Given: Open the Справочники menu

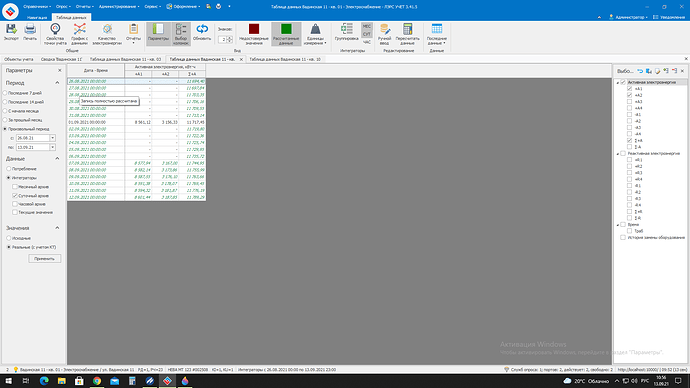Looking at the screenshot, I should tap(37, 7).
